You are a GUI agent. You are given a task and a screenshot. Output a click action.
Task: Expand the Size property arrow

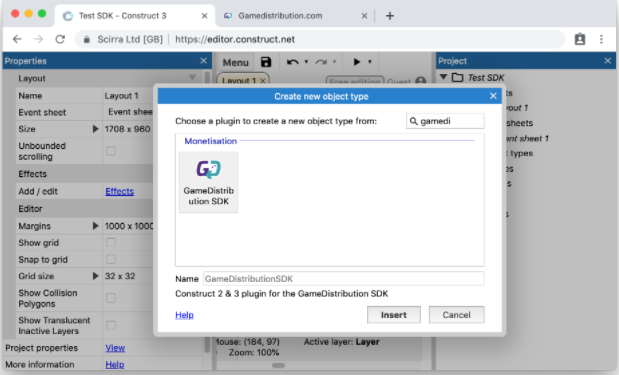[95, 129]
